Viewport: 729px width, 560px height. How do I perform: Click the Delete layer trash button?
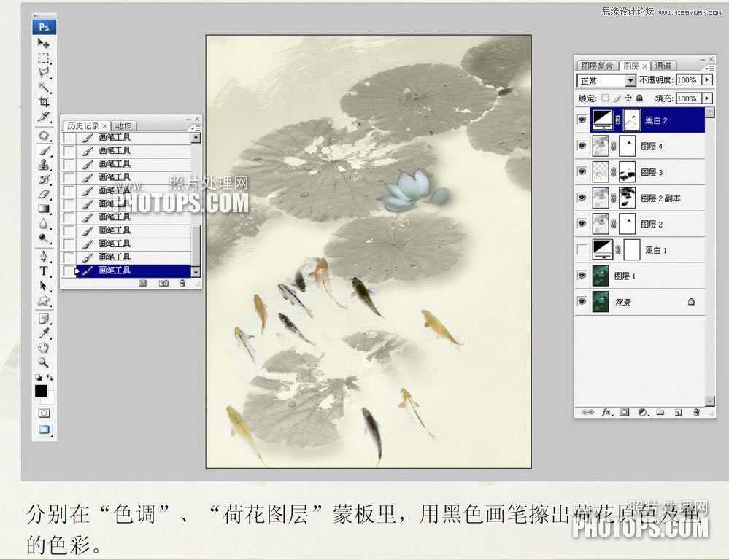[x=697, y=413]
